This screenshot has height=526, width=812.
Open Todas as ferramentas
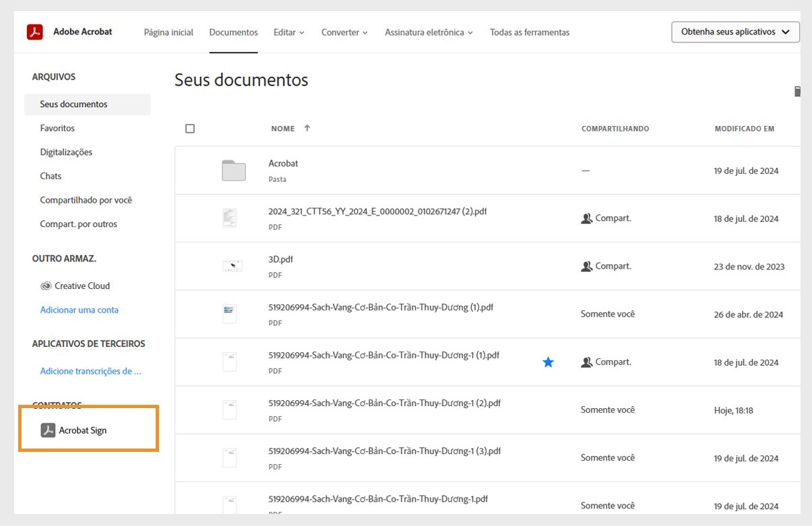click(x=531, y=32)
